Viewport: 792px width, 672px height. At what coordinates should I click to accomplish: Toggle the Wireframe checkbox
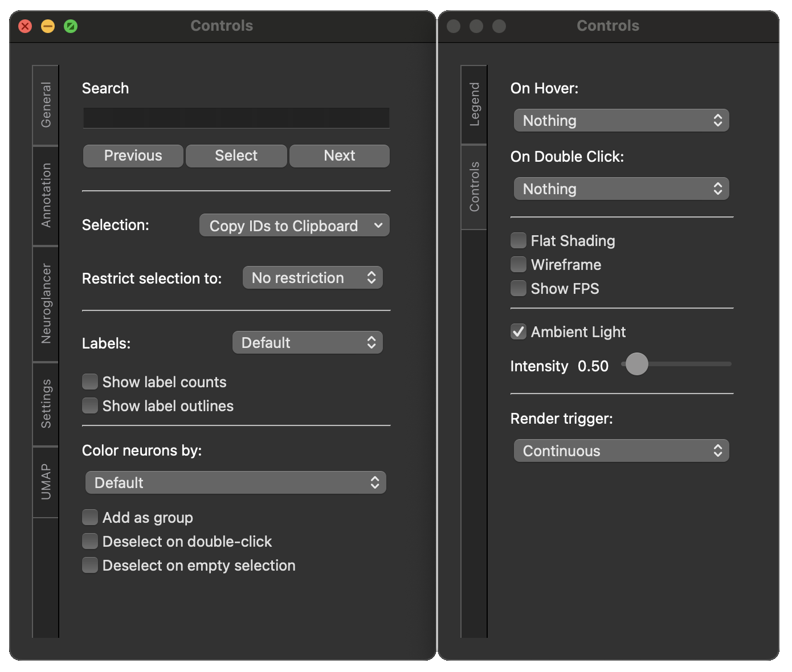(x=519, y=265)
